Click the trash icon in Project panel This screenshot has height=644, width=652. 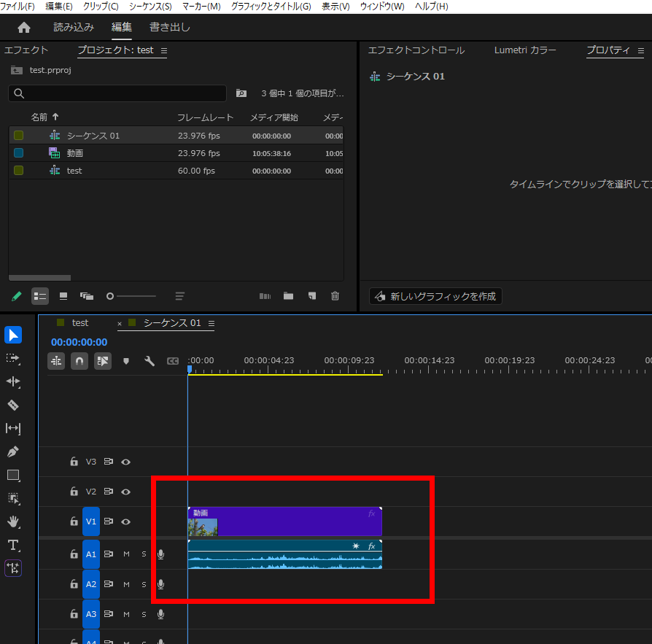click(335, 296)
